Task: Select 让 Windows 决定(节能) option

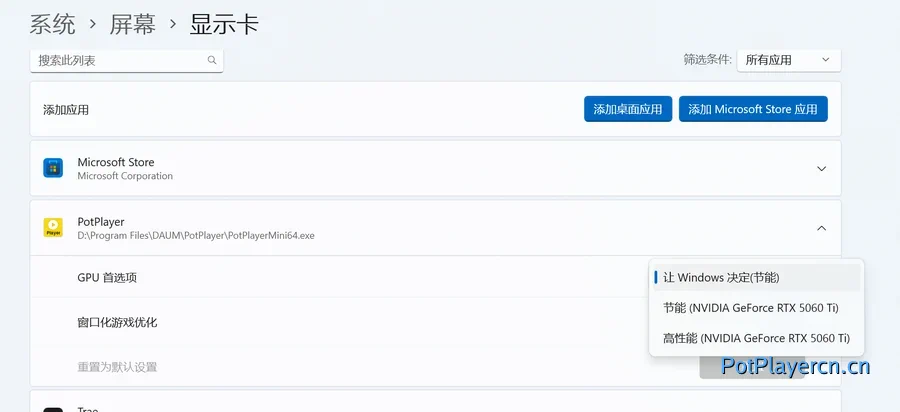Action: coord(757,278)
